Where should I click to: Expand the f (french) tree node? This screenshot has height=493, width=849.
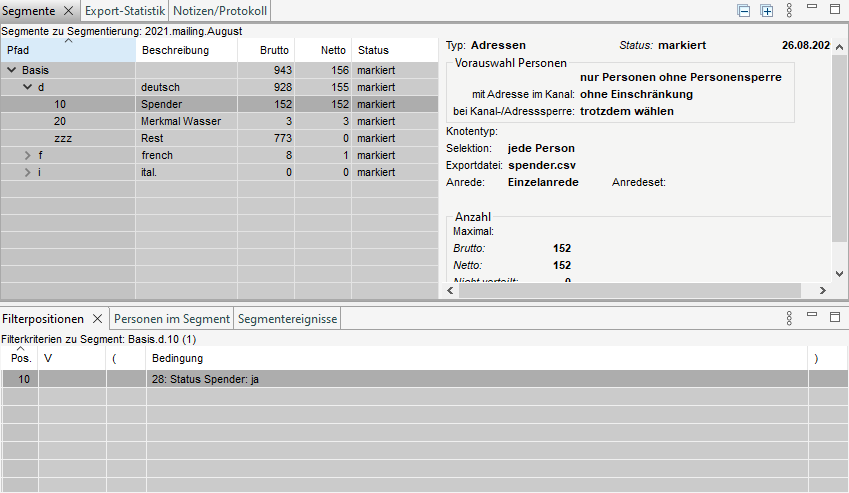(28, 155)
